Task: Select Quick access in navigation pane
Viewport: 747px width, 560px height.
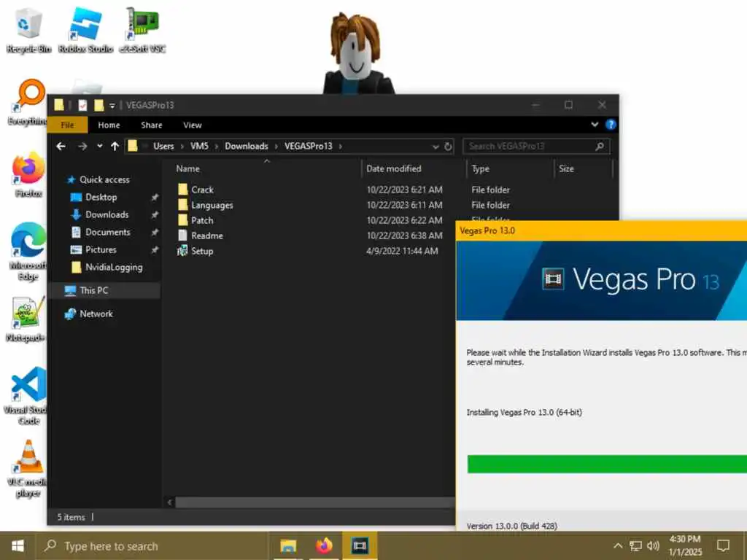Action: pyautogui.click(x=104, y=179)
